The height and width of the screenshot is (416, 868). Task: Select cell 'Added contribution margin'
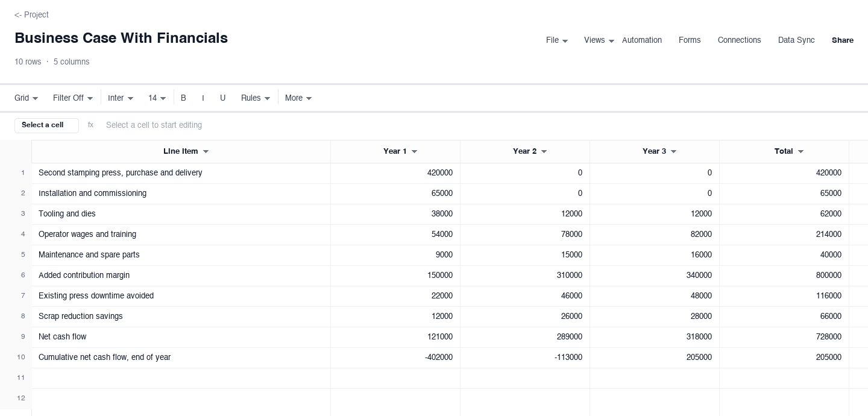tap(181, 276)
